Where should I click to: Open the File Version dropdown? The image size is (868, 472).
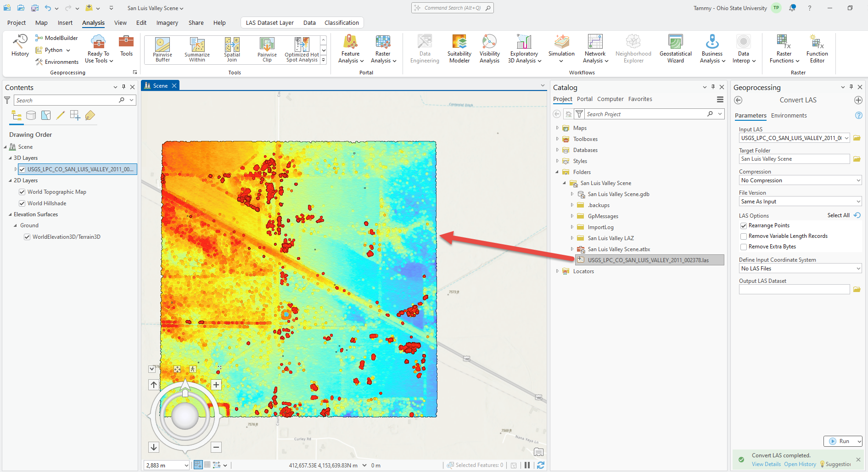point(800,202)
